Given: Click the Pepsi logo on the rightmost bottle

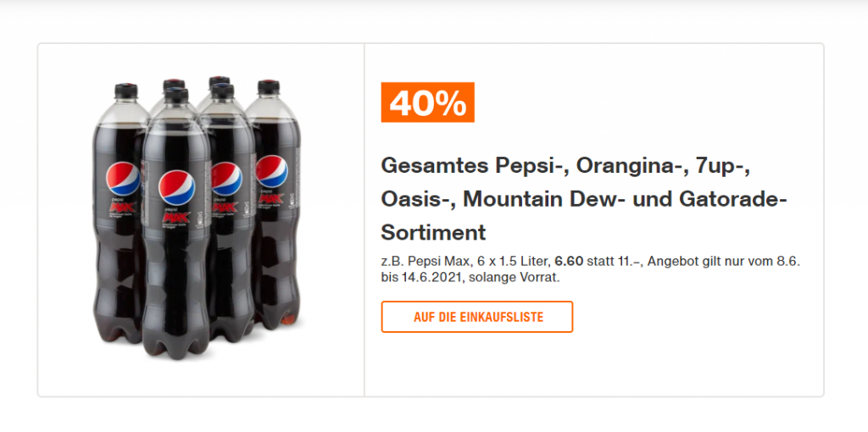Looking at the screenshot, I should pyautogui.click(x=272, y=172).
